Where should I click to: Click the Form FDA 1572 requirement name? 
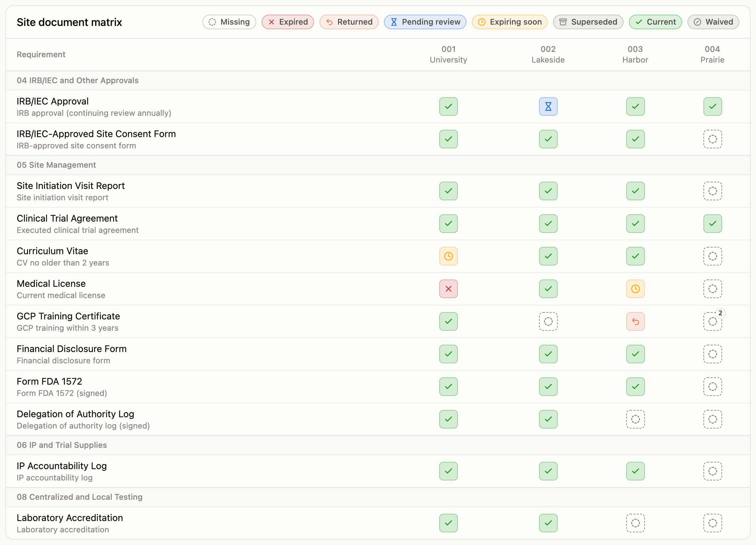click(x=49, y=382)
